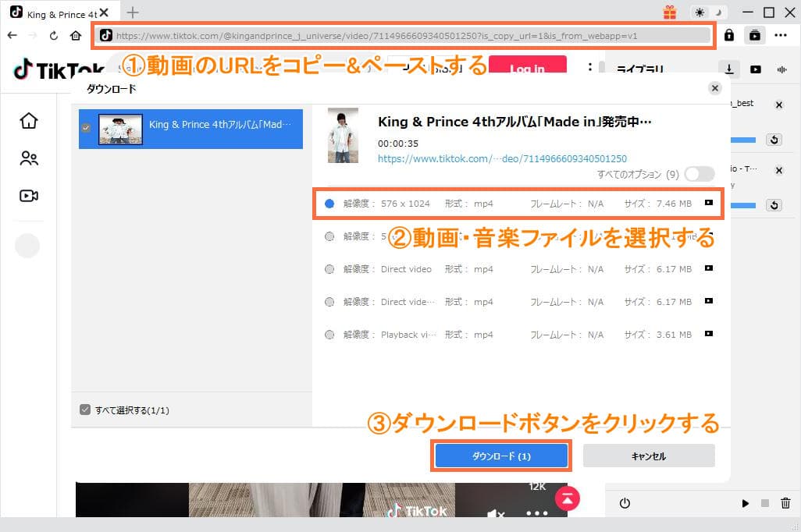The width and height of the screenshot is (801, 532).
Task: Click the dialog video title King & Prince 4th
Action: [514, 122]
